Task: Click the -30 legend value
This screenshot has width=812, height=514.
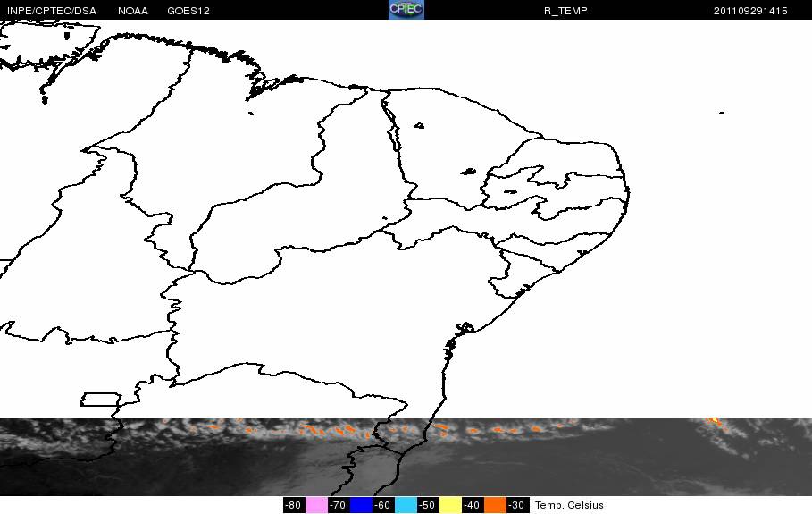Action: (x=517, y=505)
